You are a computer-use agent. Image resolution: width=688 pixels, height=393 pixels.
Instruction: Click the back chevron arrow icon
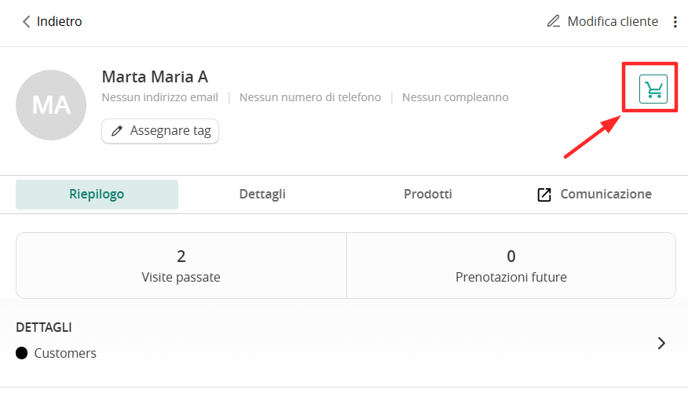(26, 21)
